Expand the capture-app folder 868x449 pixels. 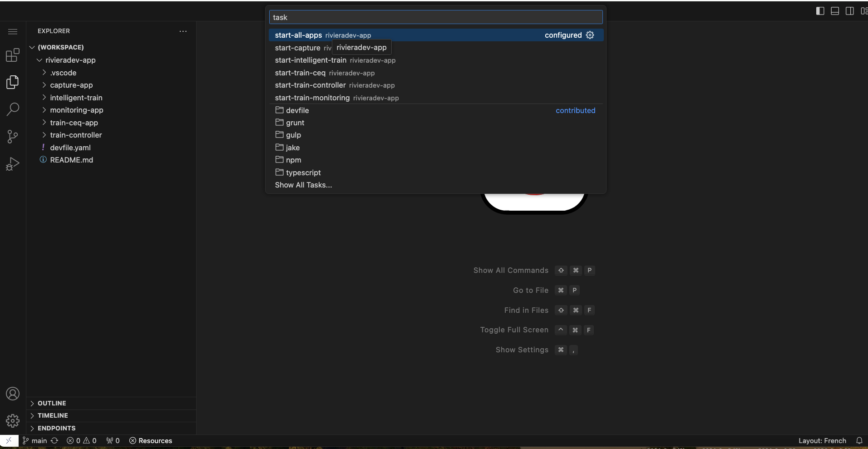pyautogui.click(x=71, y=85)
